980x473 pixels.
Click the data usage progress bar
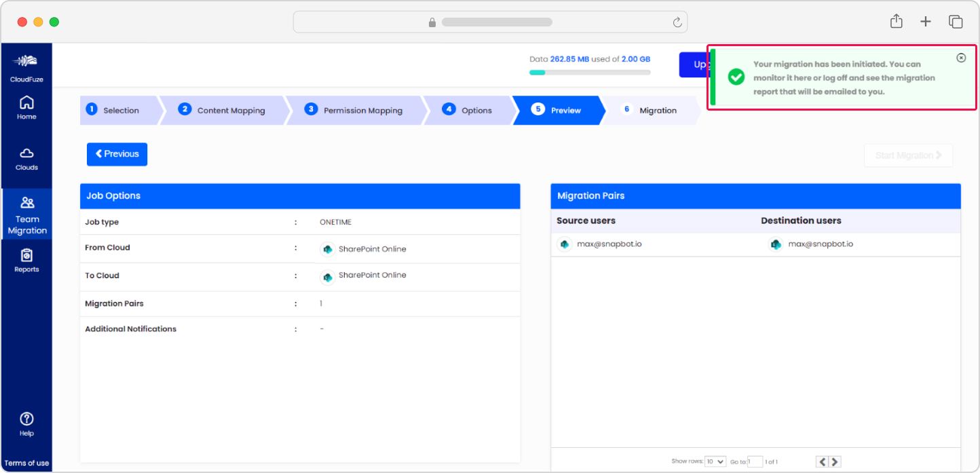click(x=590, y=73)
